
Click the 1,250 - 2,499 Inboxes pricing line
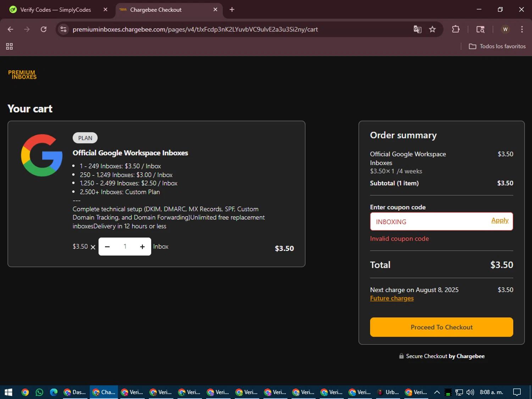click(128, 183)
